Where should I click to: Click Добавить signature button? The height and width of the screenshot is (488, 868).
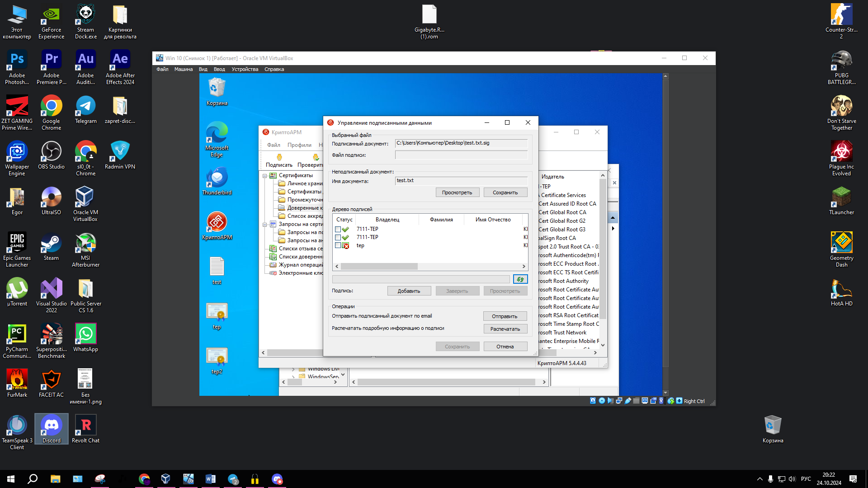pos(409,291)
